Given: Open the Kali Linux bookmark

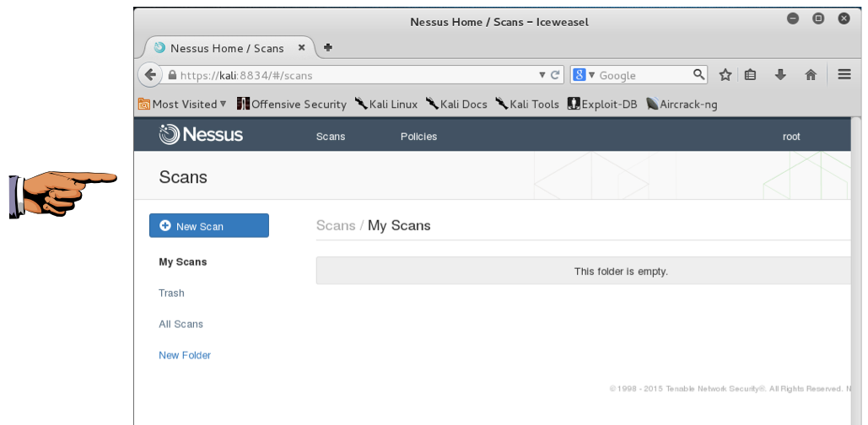Looking at the screenshot, I should 386,104.
